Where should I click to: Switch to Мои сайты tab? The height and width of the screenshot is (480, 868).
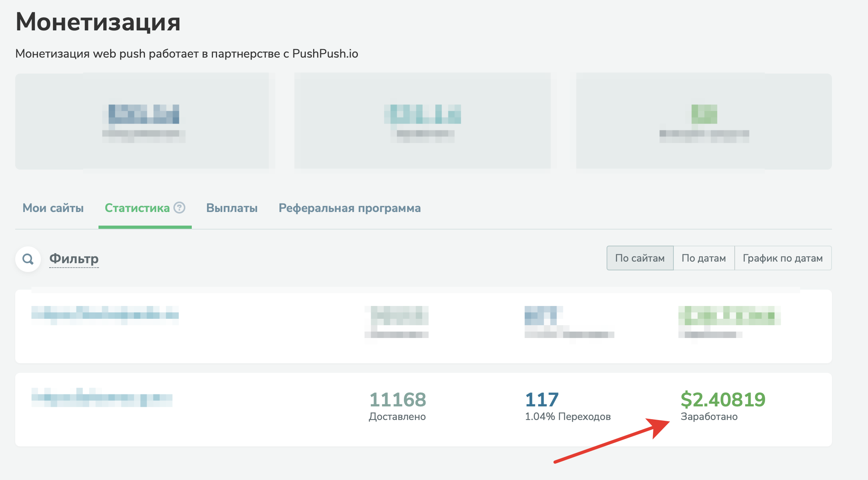53,208
